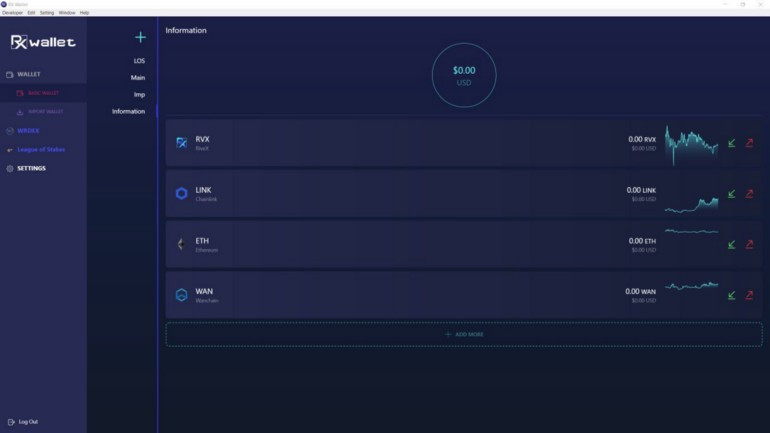Click the League of Stakes icon
This screenshot has width=770, height=433.
[10, 150]
